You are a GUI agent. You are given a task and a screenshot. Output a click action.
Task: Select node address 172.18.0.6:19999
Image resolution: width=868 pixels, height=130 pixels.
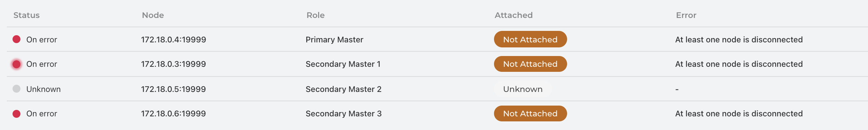173,113
